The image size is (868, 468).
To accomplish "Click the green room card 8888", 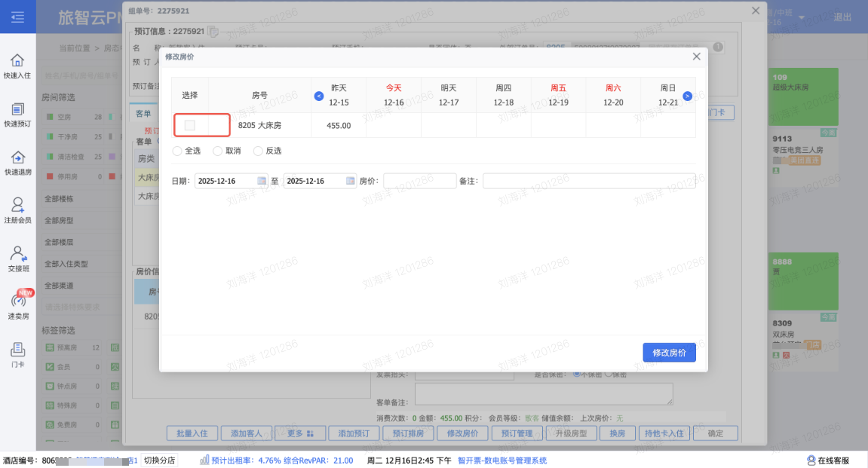I will tap(803, 282).
